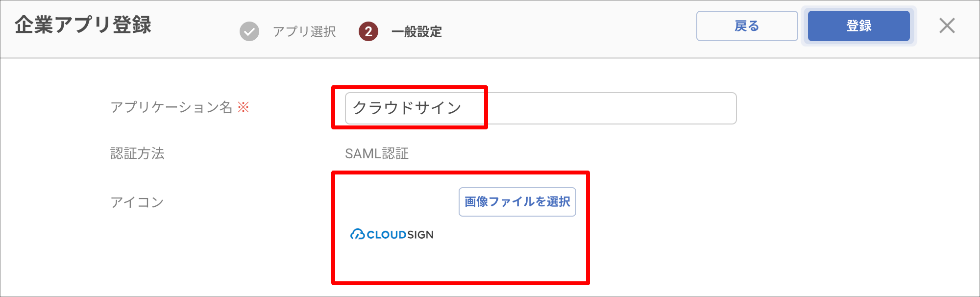Click the red required mark ※
Image resolution: width=980 pixels, height=297 pixels.
pyautogui.click(x=244, y=107)
